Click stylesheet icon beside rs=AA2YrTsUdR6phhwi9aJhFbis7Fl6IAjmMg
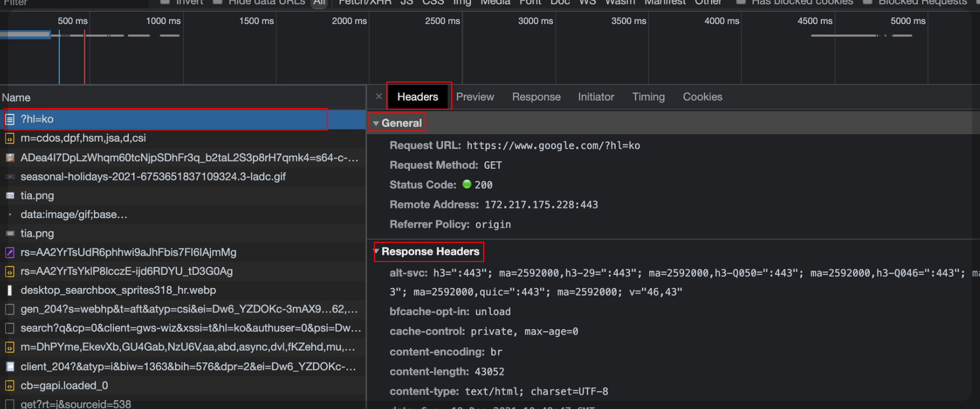This screenshot has height=409, width=980. (10, 253)
